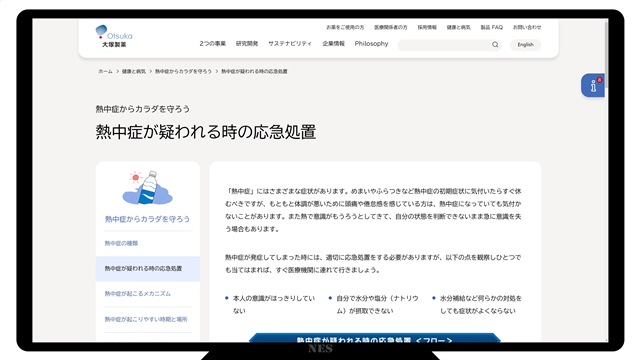The image size is (640, 360).
Task: Open the 製品 FAQ link
Action: click(x=491, y=27)
